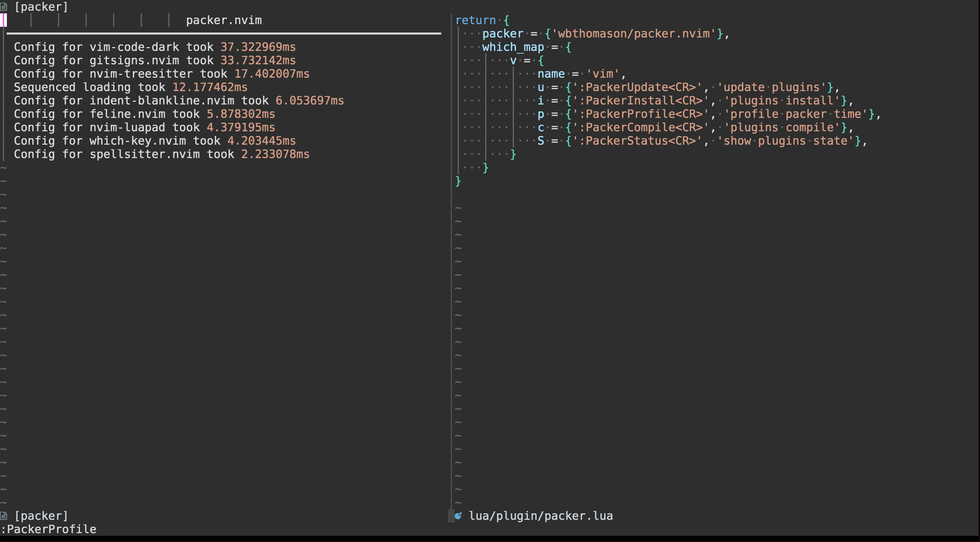Viewport: 980px width, 542px height.
Task: Click the 'update plugins' description string
Action: click(771, 87)
